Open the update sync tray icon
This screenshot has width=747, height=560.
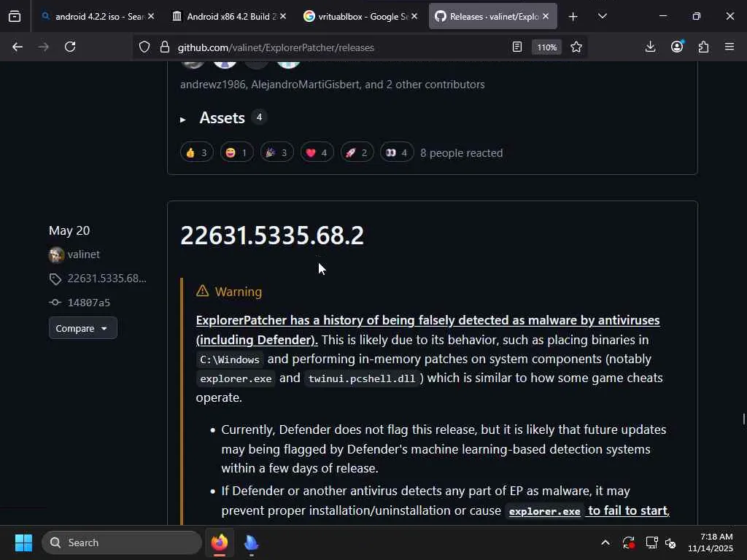(628, 542)
